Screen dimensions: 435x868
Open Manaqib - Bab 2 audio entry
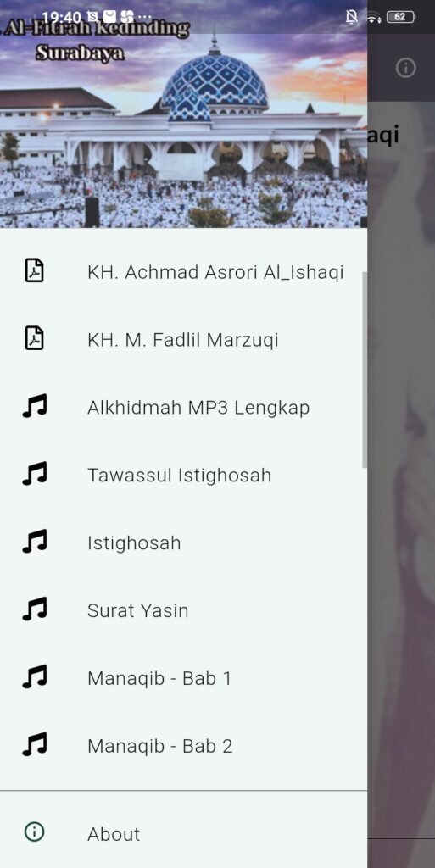(184, 746)
